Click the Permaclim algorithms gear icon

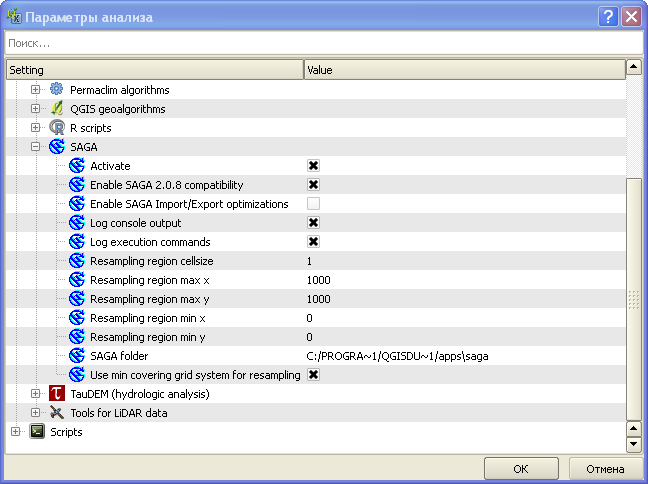[x=57, y=90]
